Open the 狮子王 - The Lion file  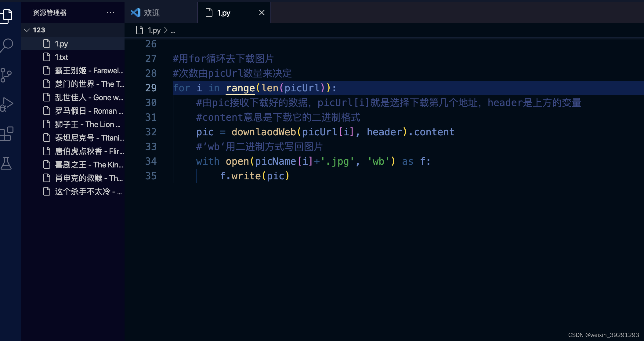pyautogui.click(x=73, y=124)
